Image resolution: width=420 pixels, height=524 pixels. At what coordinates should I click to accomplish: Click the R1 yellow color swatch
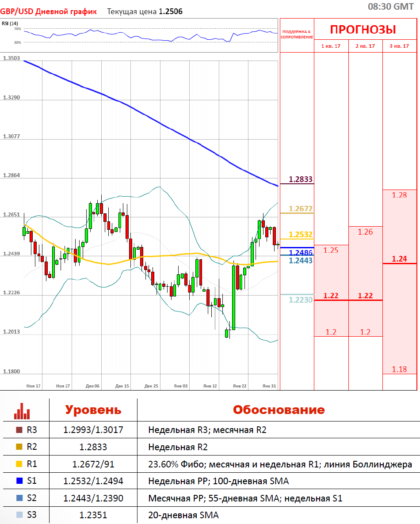19,464
